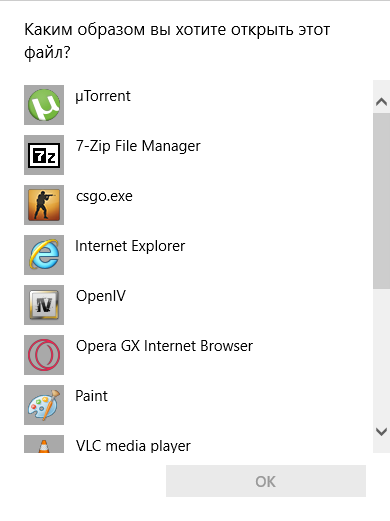This screenshot has height=521, width=390.
Task: Pick the Opera GX red icon
Action: click(x=44, y=355)
